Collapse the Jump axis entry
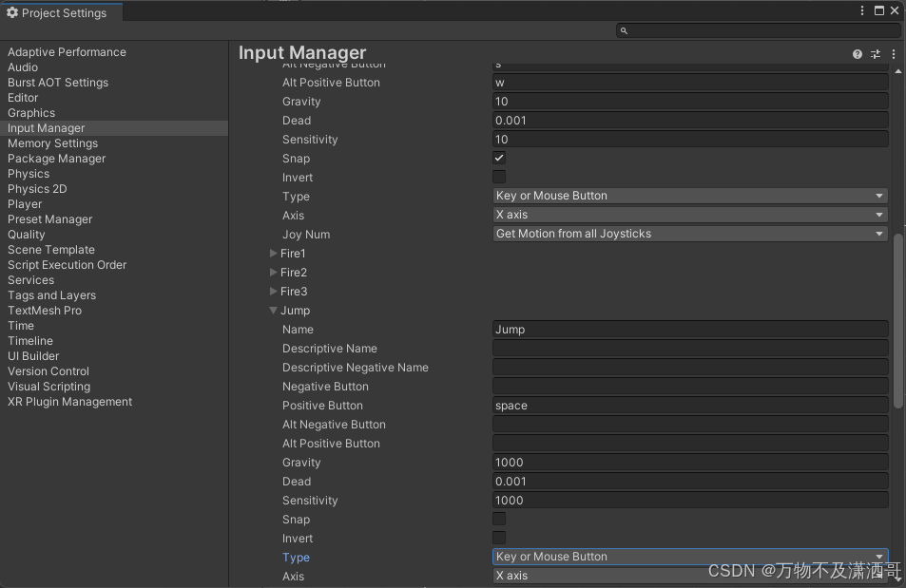This screenshot has height=588, width=906. pos(273,311)
